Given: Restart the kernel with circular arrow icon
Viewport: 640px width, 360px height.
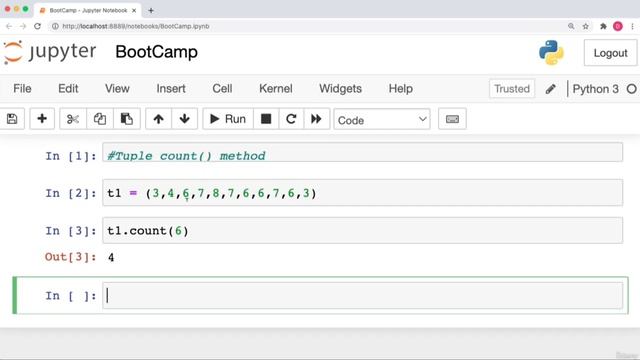Looking at the screenshot, I should click(x=291, y=119).
